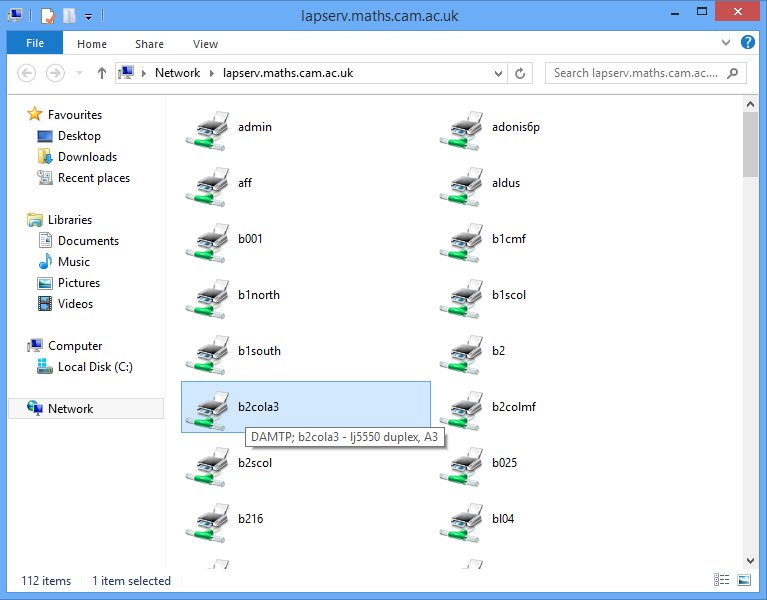This screenshot has height=600, width=767.
Task: Open the address bar history dropdown
Action: tap(498, 73)
